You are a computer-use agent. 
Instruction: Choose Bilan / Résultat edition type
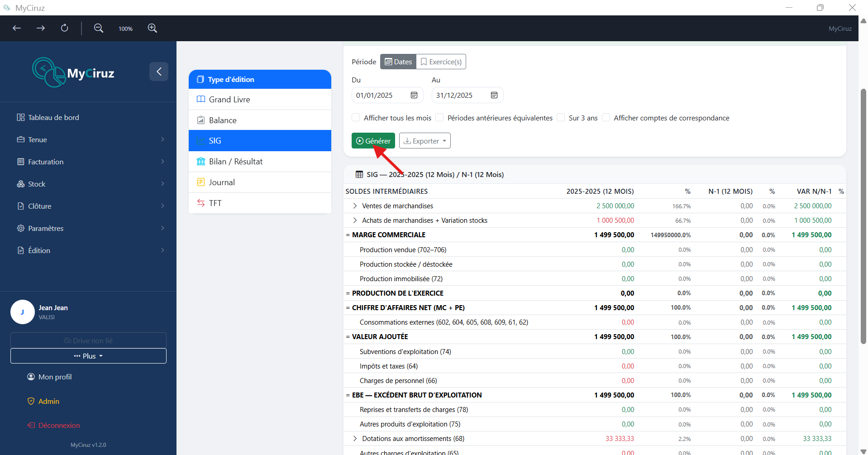coord(260,162)
